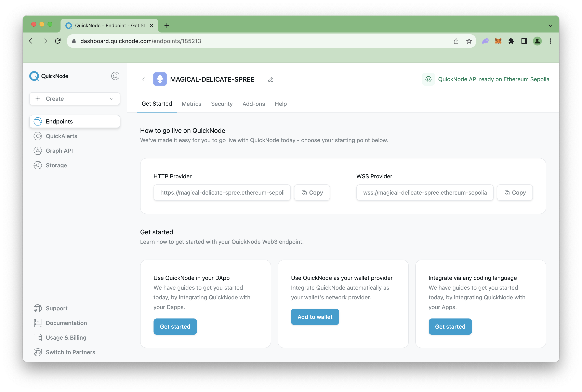Open Support link in sidebar

tap(56, 308)
